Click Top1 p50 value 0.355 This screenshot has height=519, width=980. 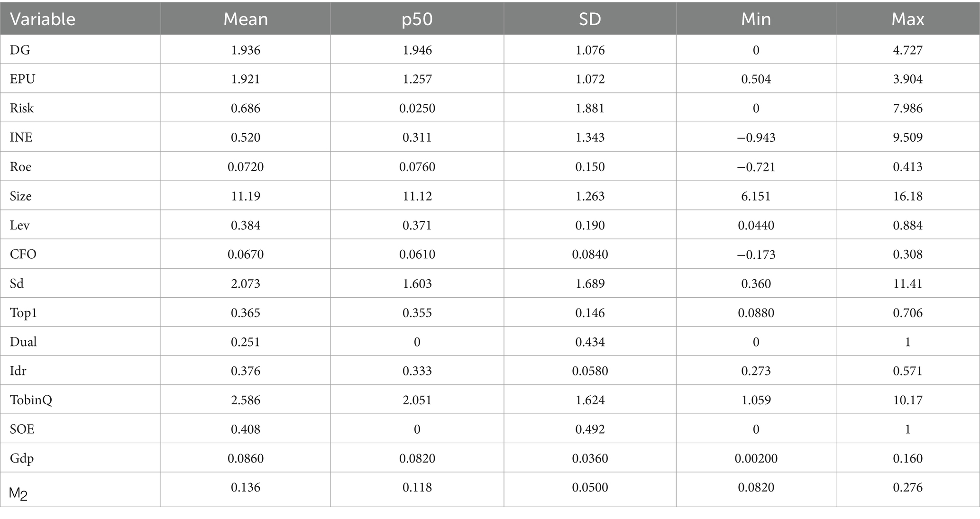coord(417,313)
